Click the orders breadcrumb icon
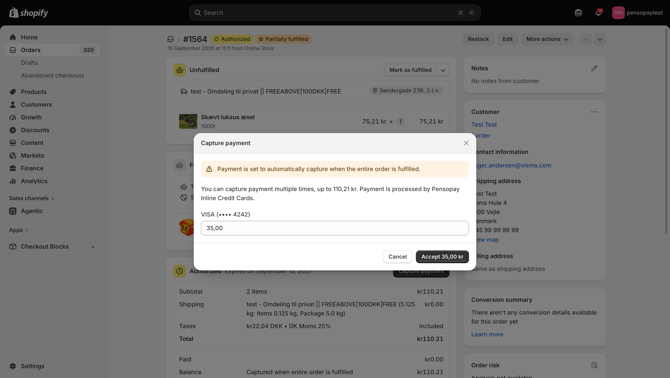 tap(170, 39)
